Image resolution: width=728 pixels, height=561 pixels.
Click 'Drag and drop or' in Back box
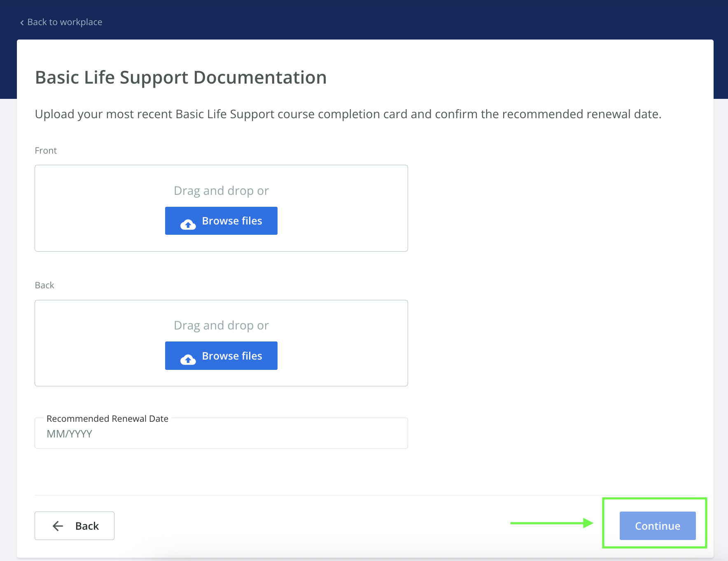(x=221, y=325)
